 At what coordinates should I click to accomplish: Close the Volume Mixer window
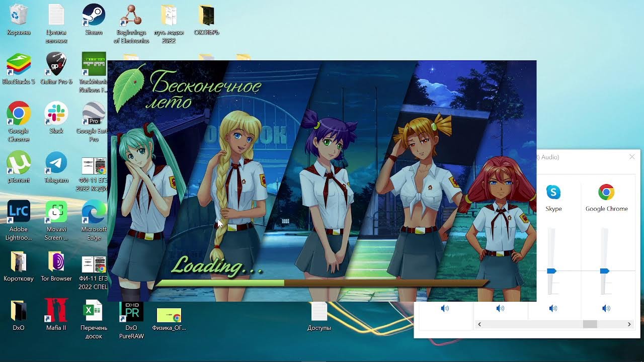click(632, 157)
